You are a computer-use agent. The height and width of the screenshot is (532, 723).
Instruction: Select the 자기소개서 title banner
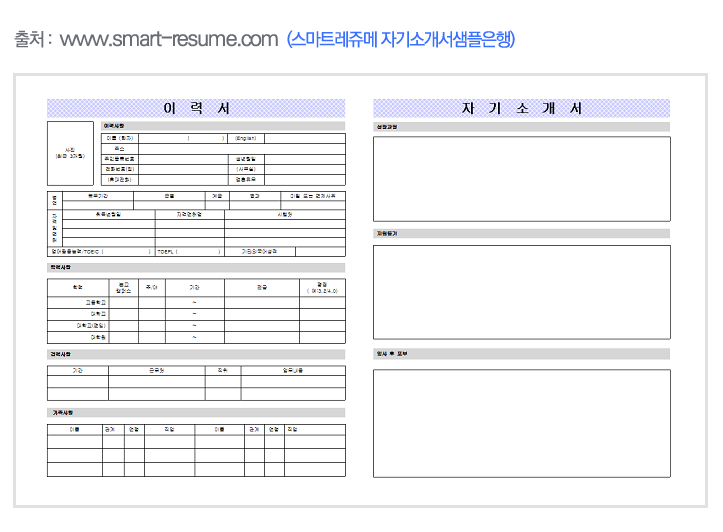522,108
